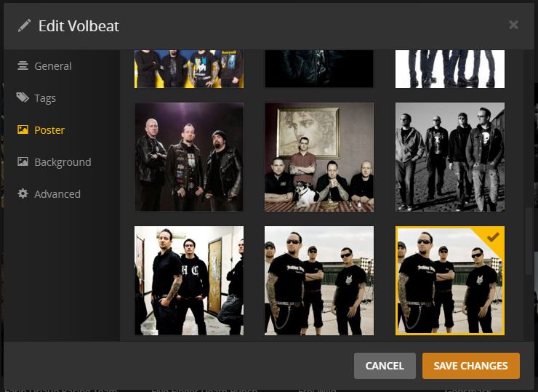Pick the purple-lit leather jackets poster
This screenshot has width=538, height=392.
click(x=189, y=157)
